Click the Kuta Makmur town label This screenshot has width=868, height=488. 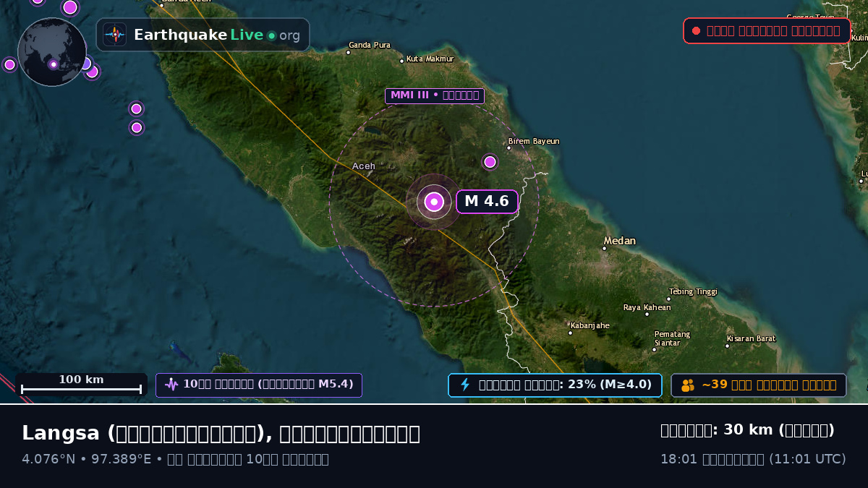point(430,59)
